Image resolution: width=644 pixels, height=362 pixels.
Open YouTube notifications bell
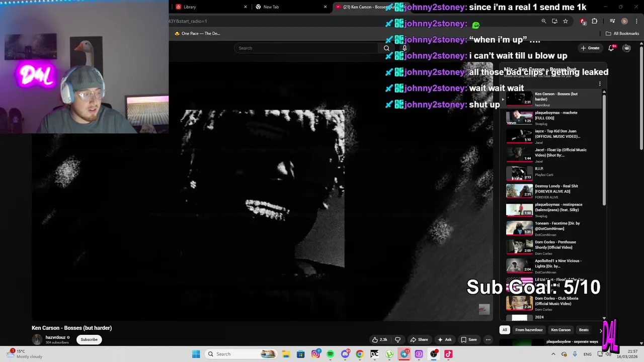[x=611, y=48]
